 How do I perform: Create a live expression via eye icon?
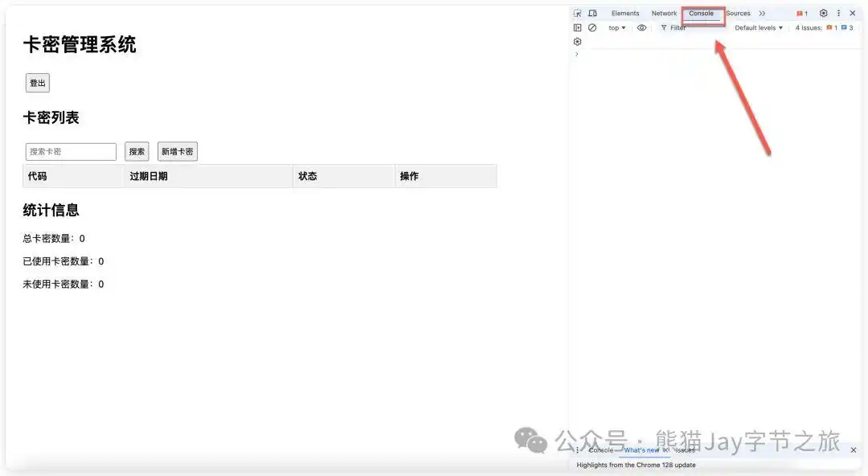(x=641, y=27)
